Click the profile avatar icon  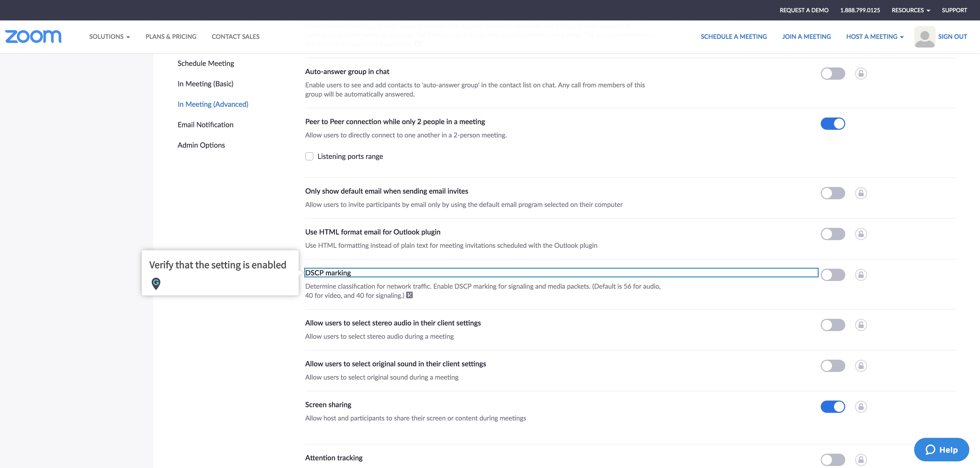click(924, 36)
